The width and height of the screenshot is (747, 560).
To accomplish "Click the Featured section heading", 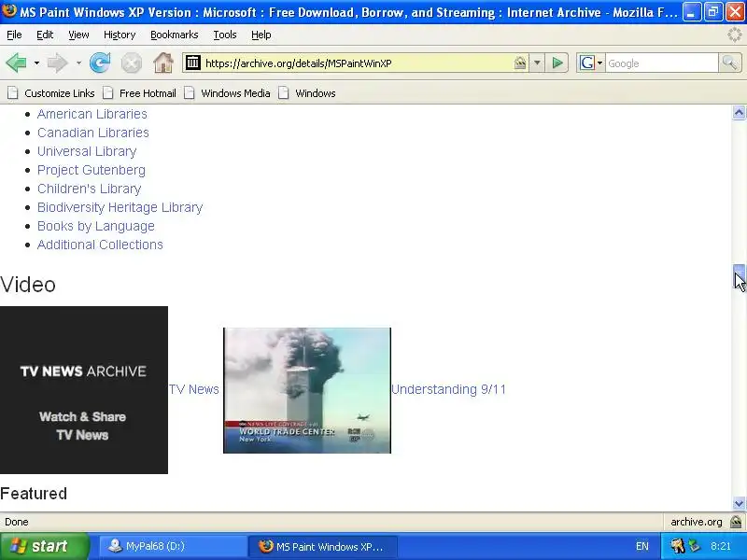I will point(34,494).
